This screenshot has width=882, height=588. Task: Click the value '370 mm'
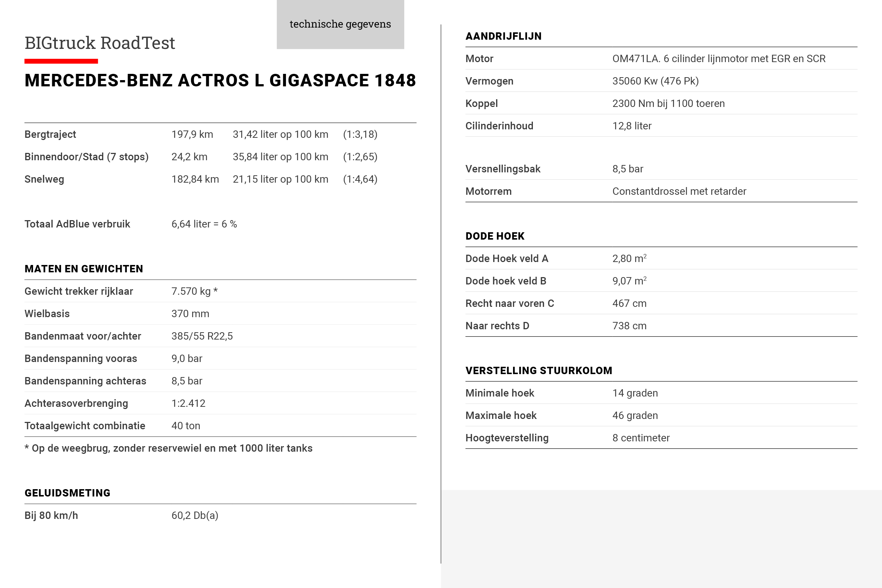tap(190, 313)
